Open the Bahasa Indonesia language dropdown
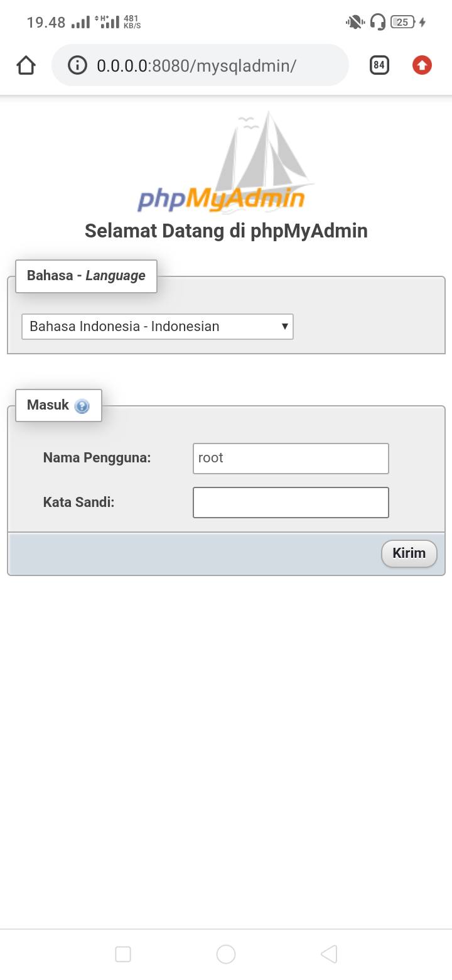The width and height of the screenshot is (452, 980). point(158,327)
